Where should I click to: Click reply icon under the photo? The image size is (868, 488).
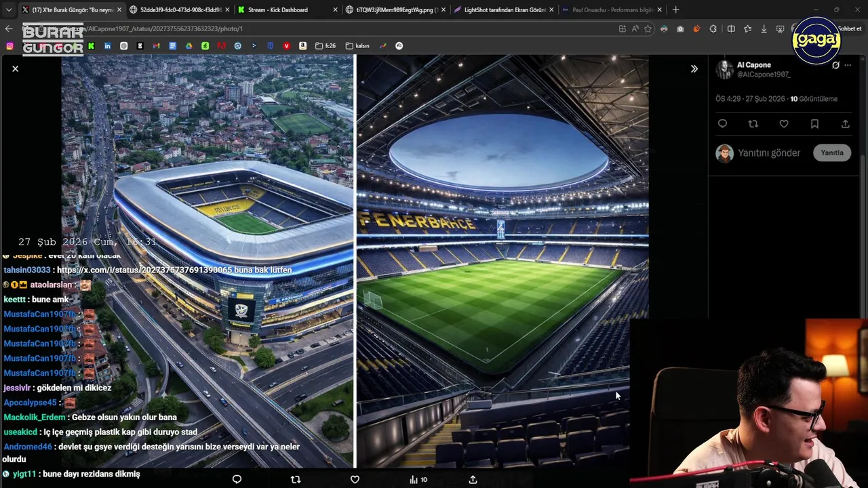coord(237,479)
